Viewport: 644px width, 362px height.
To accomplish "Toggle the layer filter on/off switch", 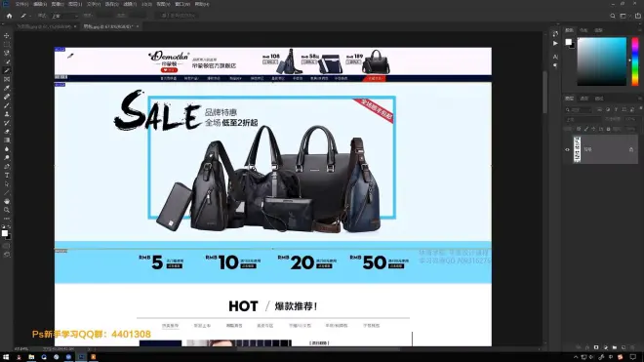I will tap(640, 108).
